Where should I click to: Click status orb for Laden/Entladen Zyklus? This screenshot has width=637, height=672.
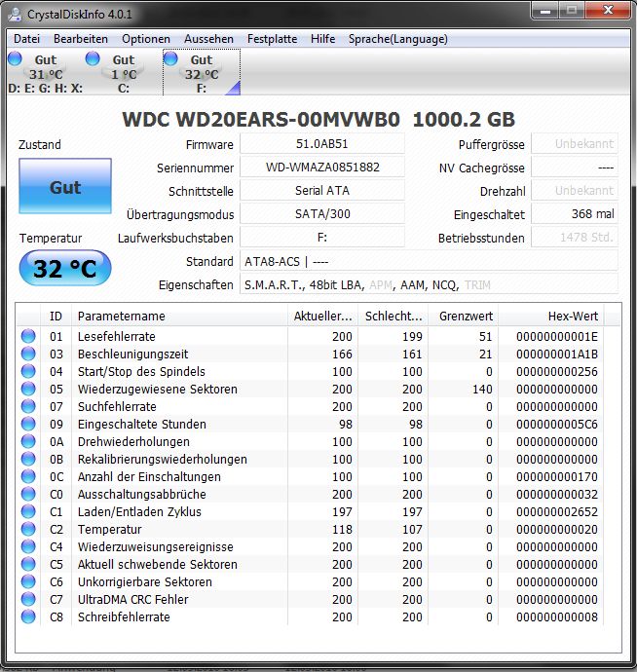(x=28, y=511)
